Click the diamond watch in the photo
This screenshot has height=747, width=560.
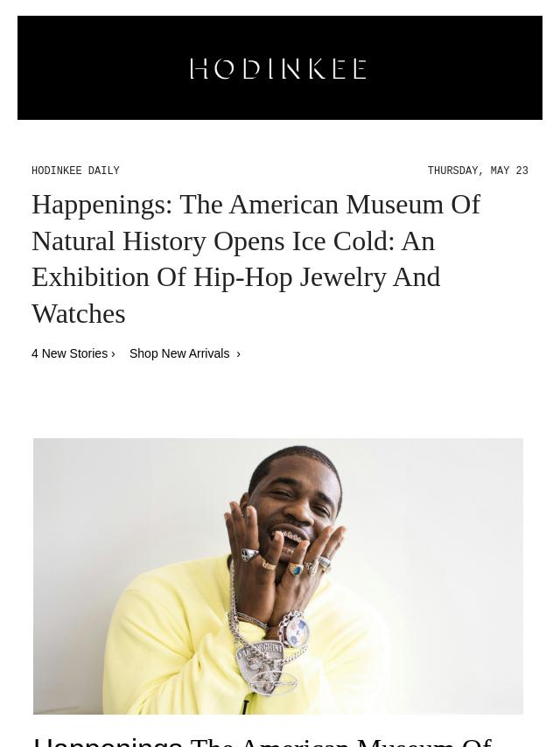tap(296, 632)
